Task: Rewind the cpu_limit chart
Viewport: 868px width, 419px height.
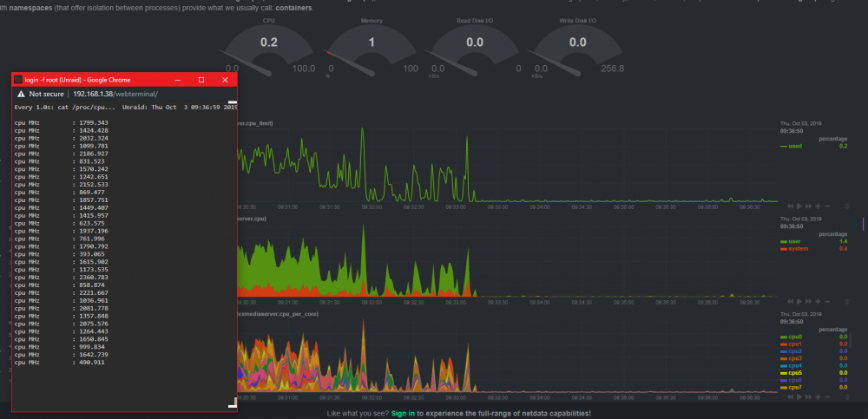Action: click(x=791, y=206)
